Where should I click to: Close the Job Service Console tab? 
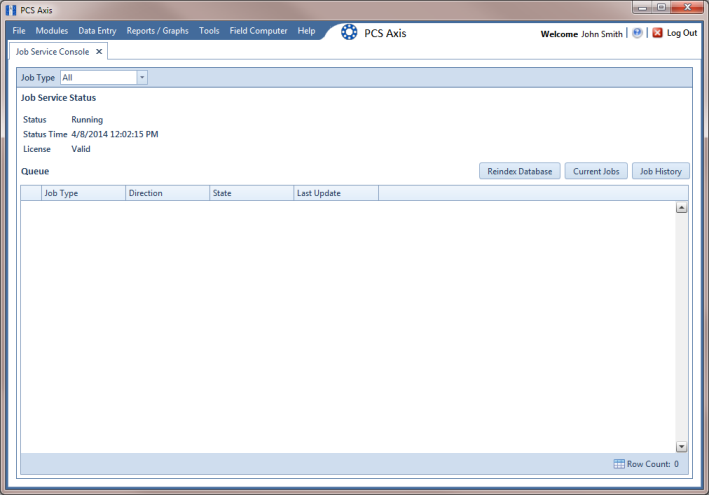point(99,52)
